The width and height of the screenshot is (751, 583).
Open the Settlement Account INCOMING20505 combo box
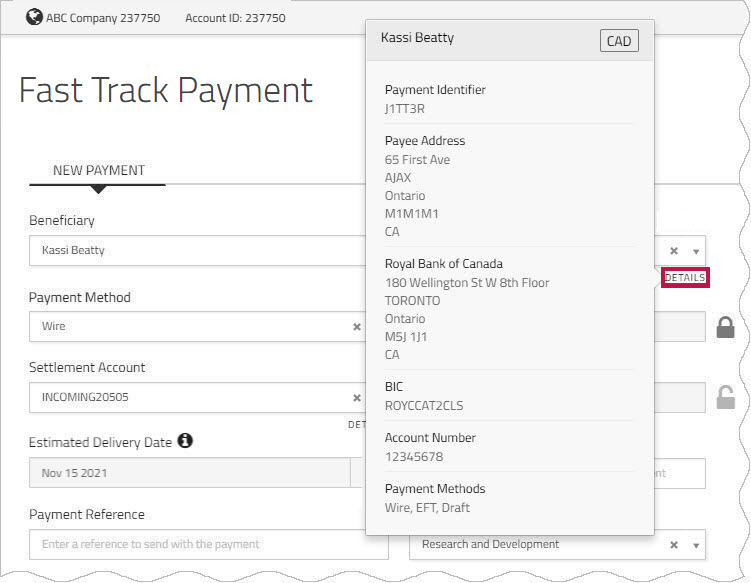click(197, 398)
